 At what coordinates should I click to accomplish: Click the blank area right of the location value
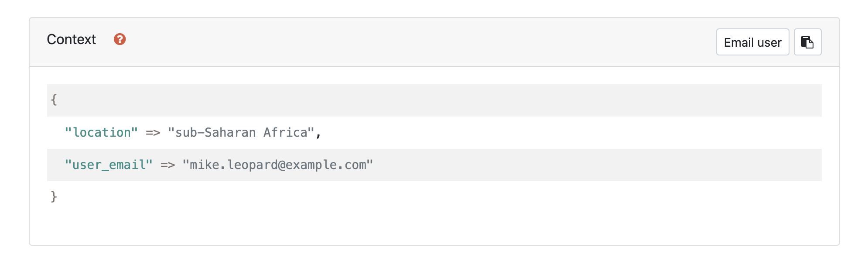[x=567, y=132]
